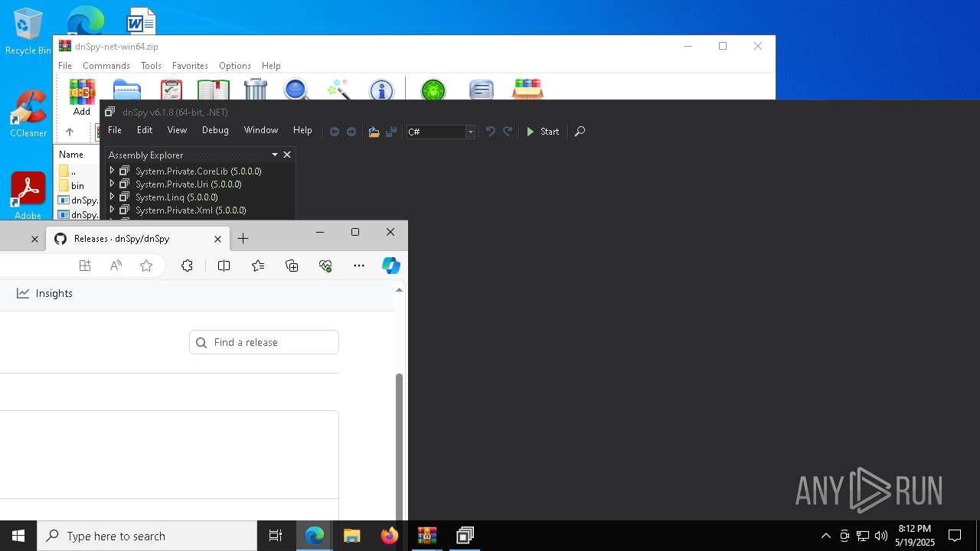Click Name column header in WinRAR
The image size is (980, 551).
click(x=71, y=155)
